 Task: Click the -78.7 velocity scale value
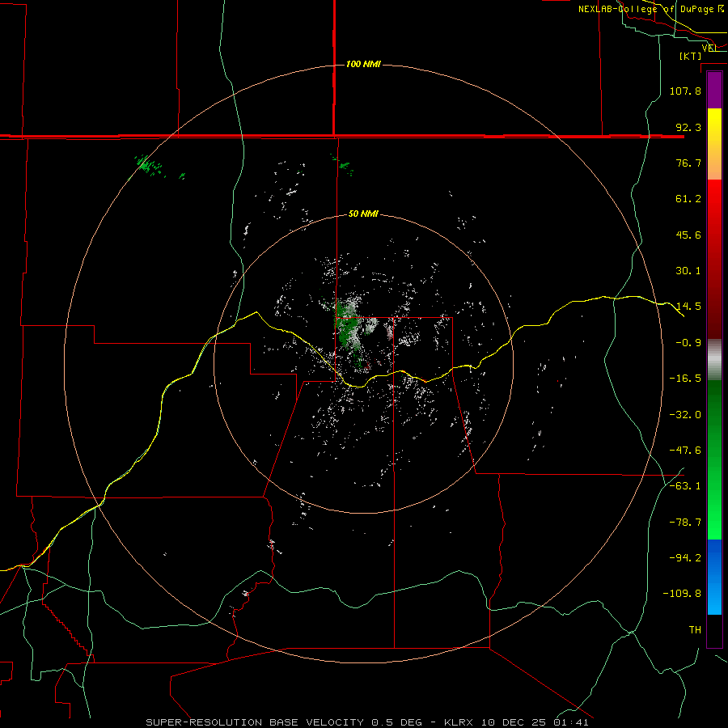tap(685, 523)
